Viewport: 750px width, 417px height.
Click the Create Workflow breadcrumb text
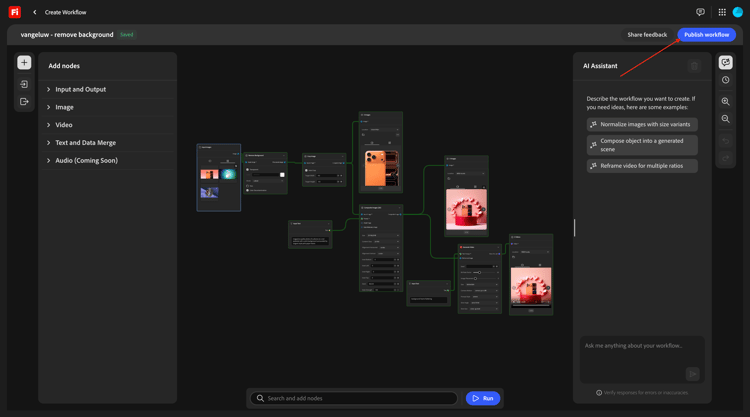coord(66,12)
